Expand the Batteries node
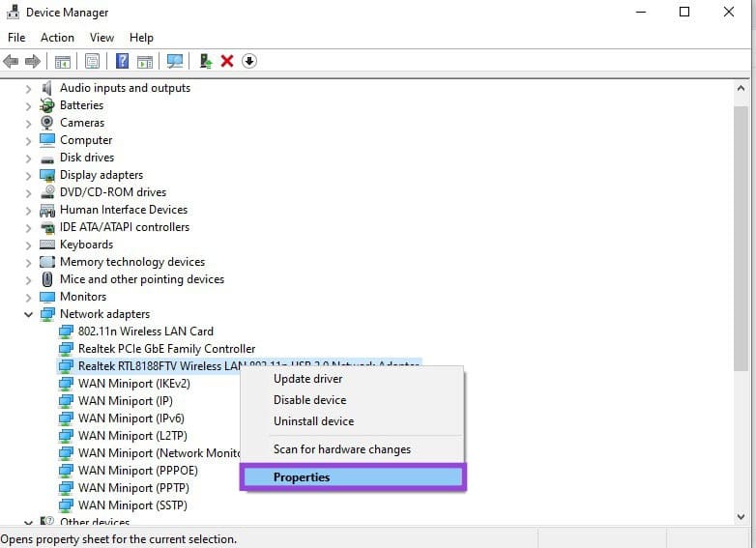This screenshot has width=756, height=548. coord(28,106)
